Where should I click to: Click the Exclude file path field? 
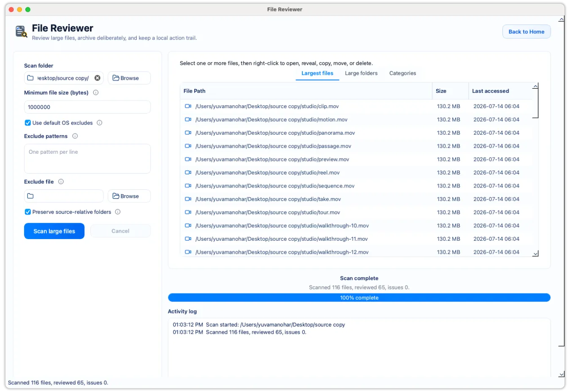click(x=64, y=196)
